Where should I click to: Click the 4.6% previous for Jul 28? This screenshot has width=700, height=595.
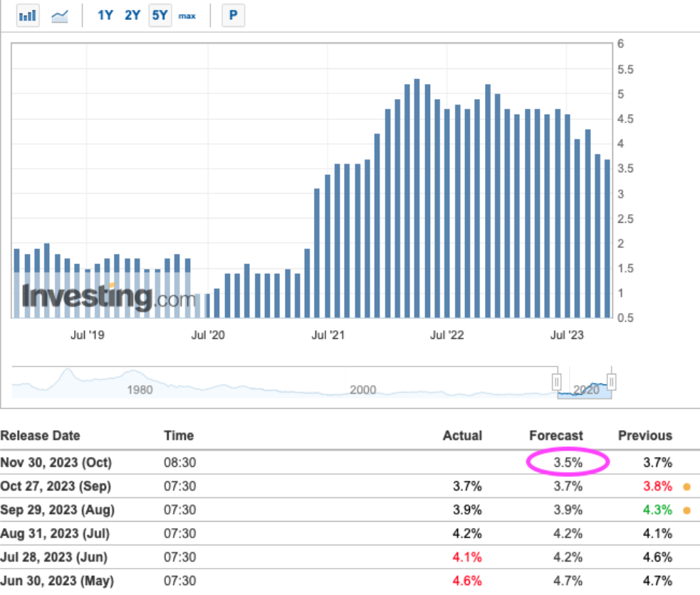click(x=657, y=557)
